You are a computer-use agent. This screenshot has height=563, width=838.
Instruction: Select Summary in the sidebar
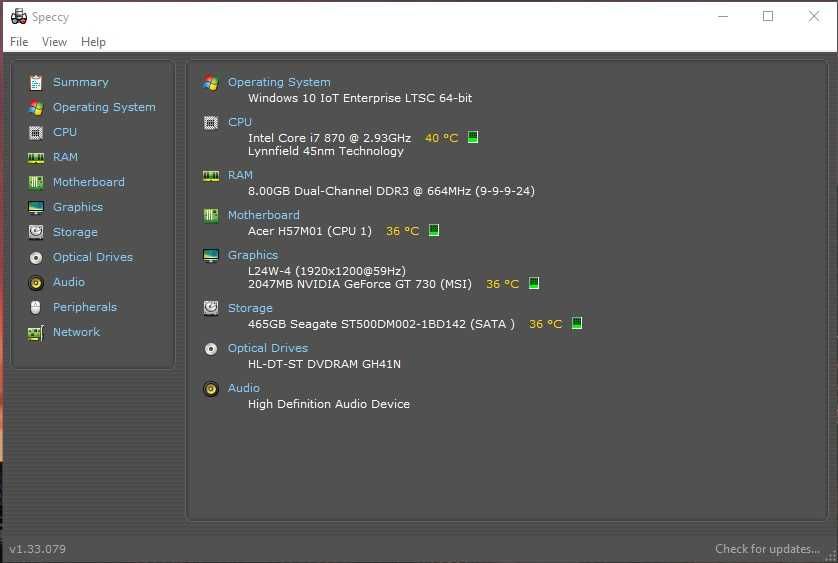81,82
